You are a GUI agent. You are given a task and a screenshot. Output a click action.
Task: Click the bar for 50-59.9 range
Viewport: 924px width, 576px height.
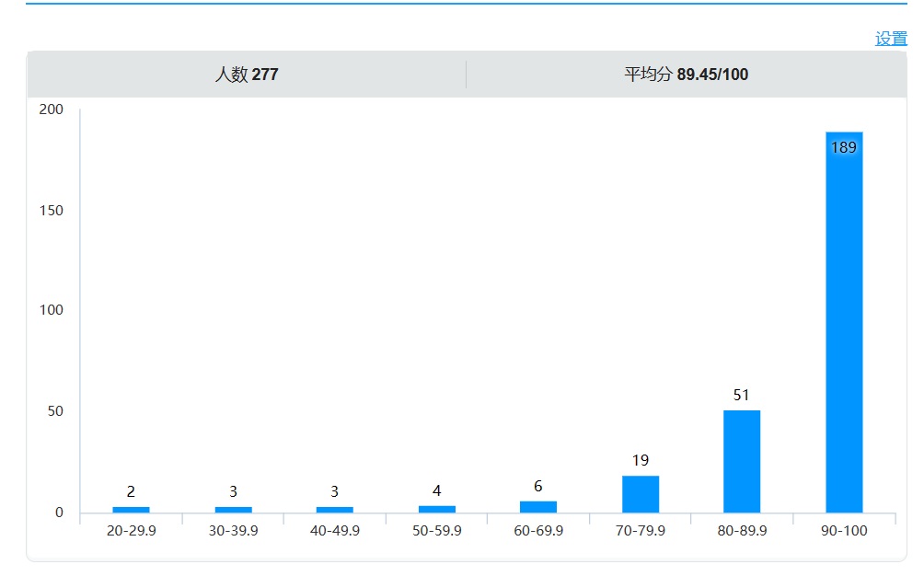pyautogui.click(x=436, y=509)
